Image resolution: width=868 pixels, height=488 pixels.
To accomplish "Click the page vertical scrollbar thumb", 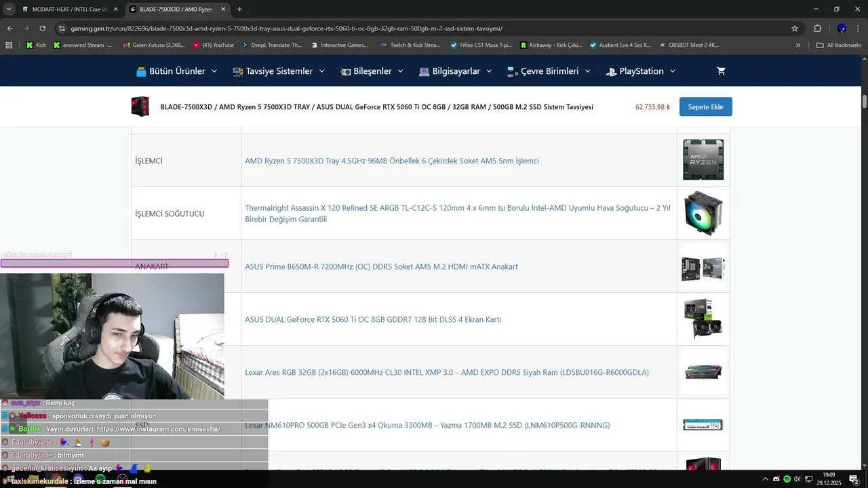I will click(865, 102).
